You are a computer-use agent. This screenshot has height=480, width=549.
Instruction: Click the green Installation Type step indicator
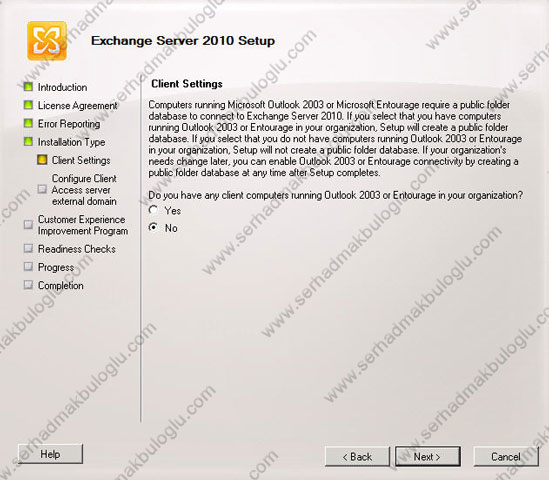tap(28, 141)
